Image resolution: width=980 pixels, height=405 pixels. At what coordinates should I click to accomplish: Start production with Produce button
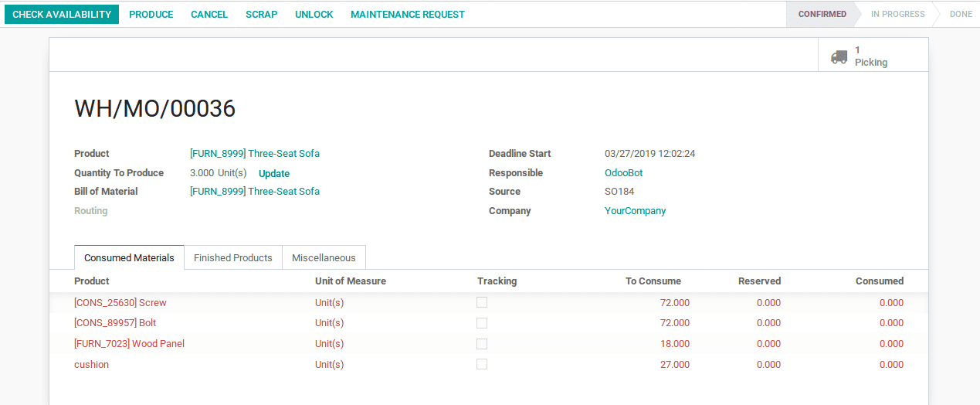click(151, 15)
